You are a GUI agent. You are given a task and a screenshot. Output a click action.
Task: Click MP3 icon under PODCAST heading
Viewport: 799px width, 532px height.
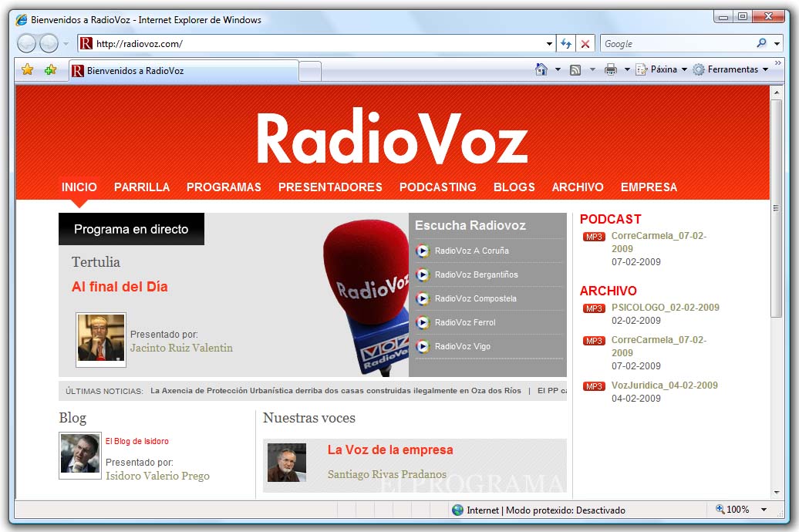tap(594, 237)
